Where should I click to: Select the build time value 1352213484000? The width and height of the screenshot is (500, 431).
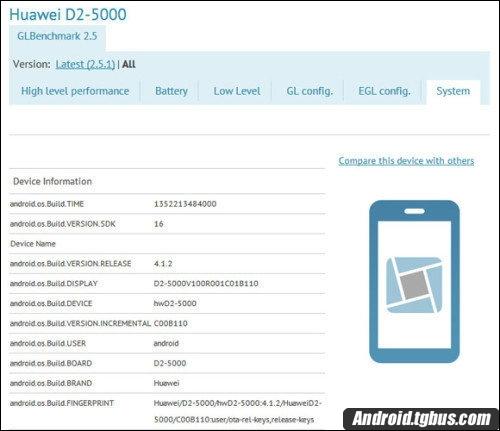point(185,204)
